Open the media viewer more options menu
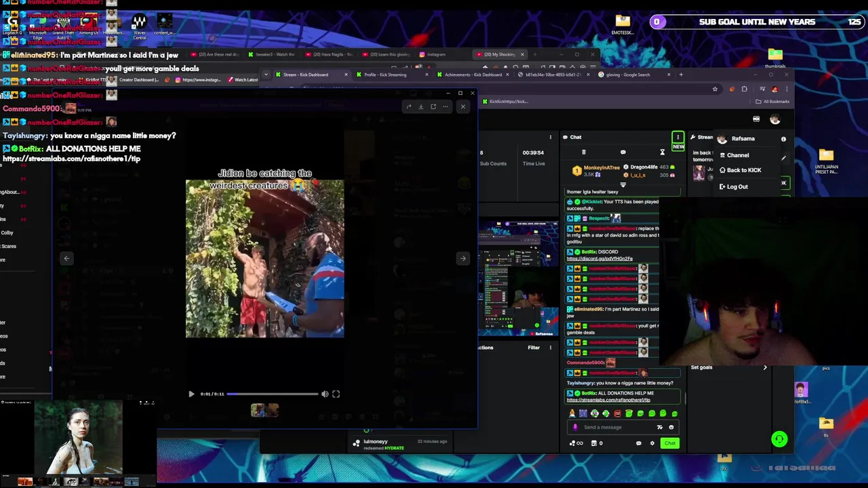868x488 pixels. 446,106
